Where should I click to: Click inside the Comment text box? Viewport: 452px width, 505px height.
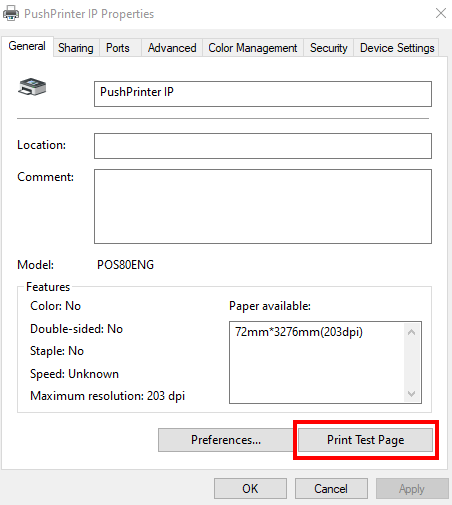pyautogui.click(x=263, y=206)
